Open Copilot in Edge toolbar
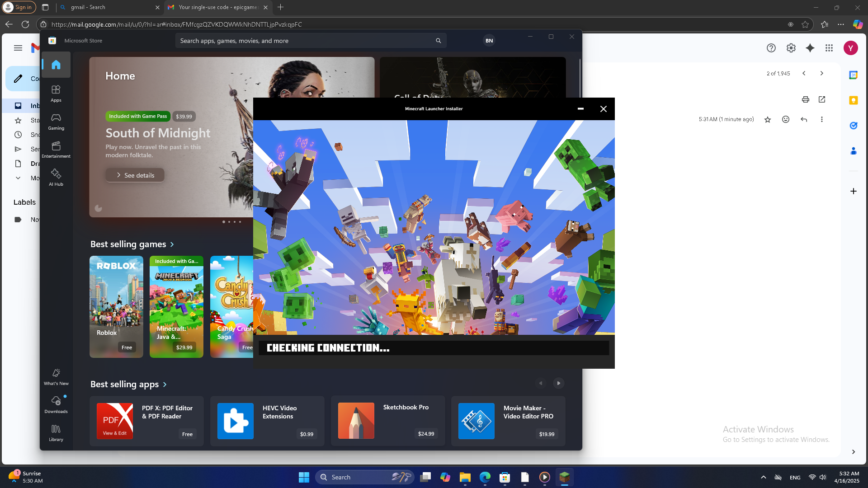 tap(858, 24)
